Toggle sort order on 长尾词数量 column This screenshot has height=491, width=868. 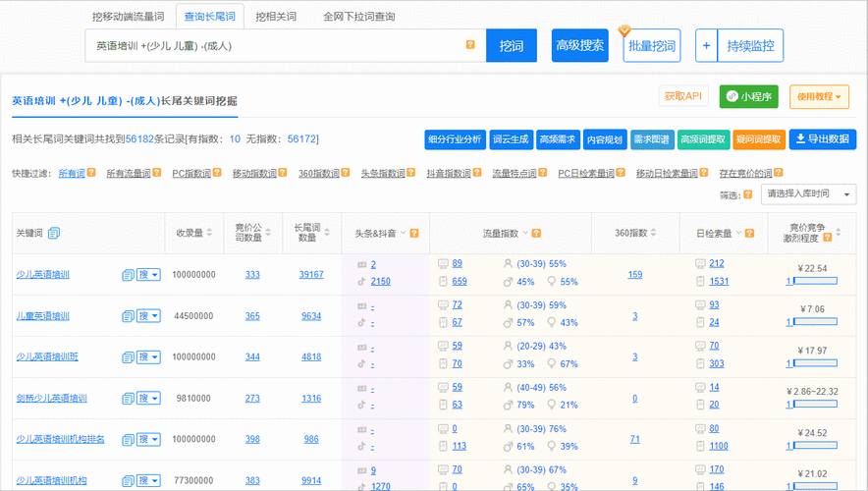[328, 233]
